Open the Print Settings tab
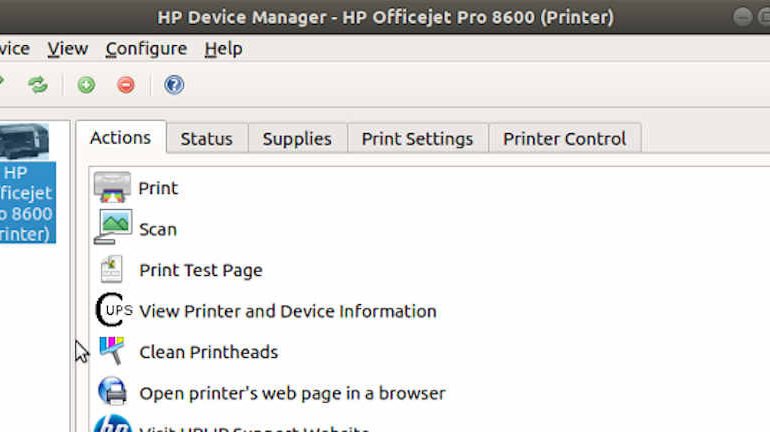The width and height of the screenshot is (770, 432). (417, 139)
